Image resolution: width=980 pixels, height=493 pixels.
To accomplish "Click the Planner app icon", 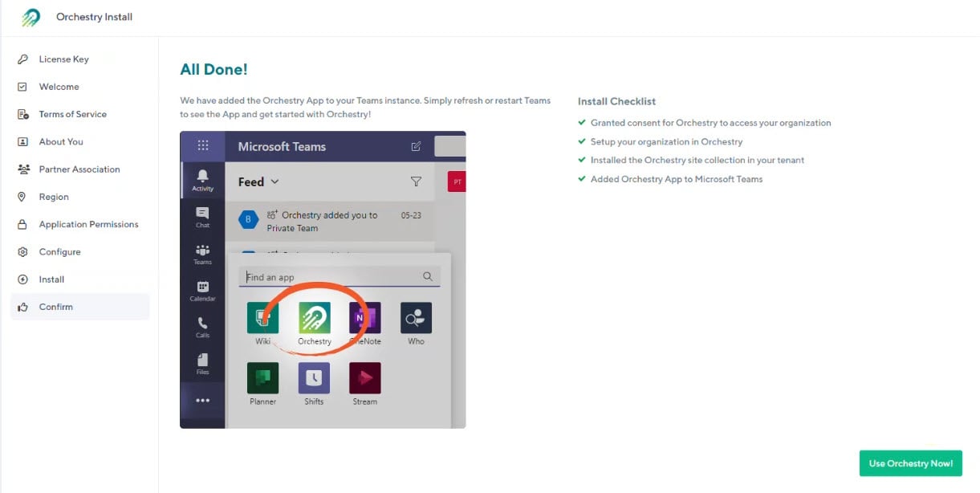I will (x=262, y=378).
